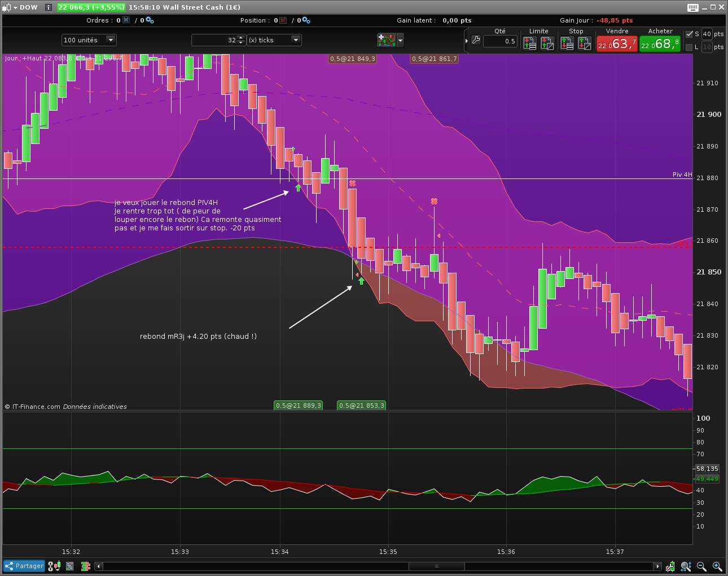Click the 21 900 price axis label
This screenshot has height=576, width=728.
pyautogui.click(x=709, y=115)
